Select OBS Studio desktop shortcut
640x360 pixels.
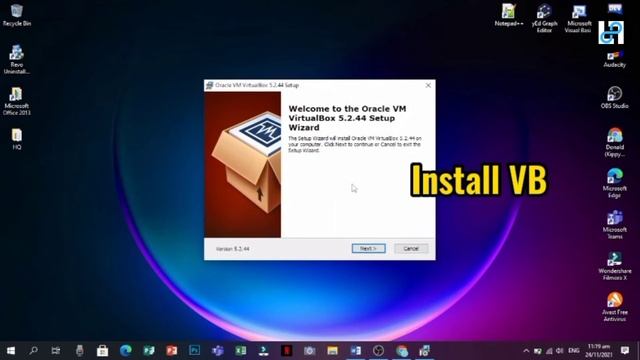615,97
